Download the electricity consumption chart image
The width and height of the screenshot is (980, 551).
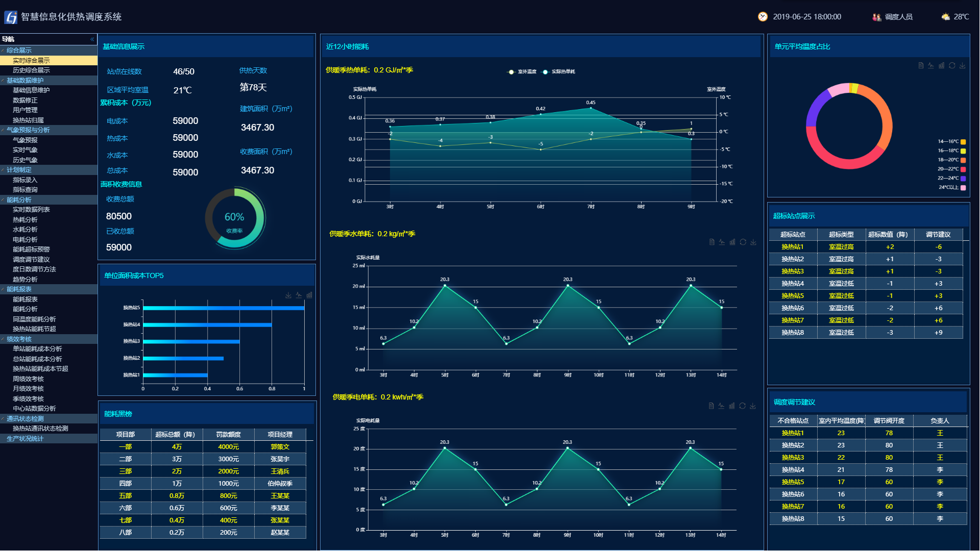753,406
